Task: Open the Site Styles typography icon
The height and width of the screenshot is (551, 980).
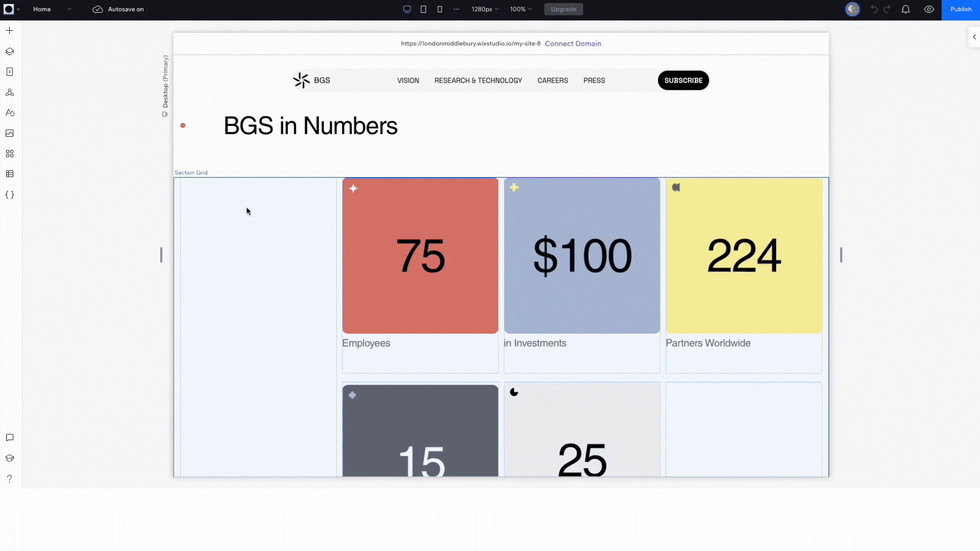Action: 10,113
